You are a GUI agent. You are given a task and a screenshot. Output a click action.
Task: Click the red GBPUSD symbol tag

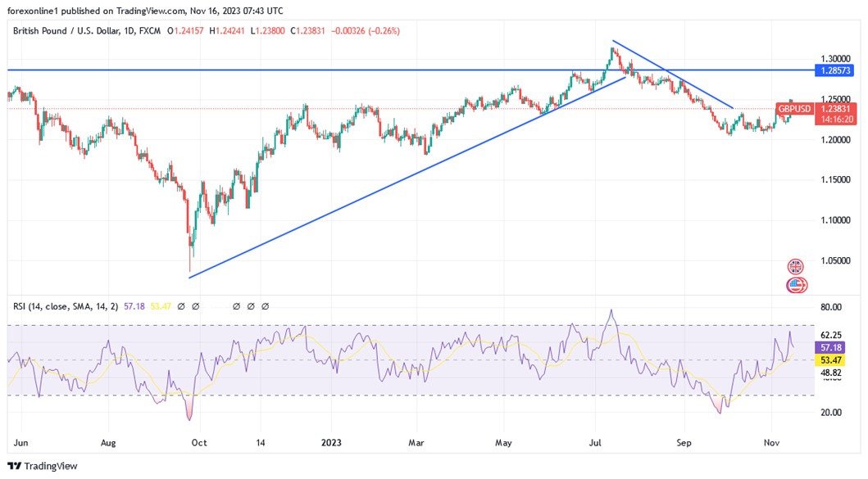pos(794,109)
